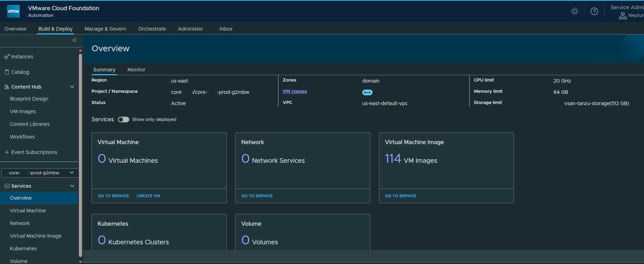644x264 pixels.
Task: Click the us-east region value
Action: click(180, 81)
